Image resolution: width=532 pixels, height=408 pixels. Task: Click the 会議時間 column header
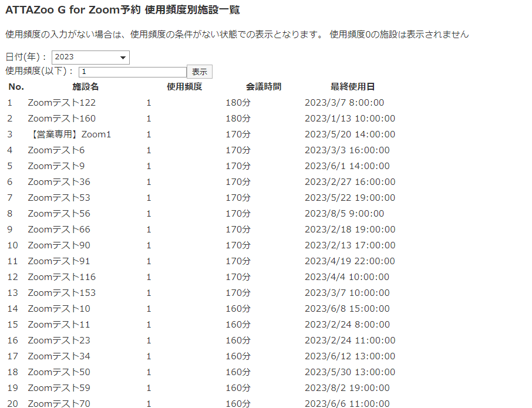tap(264, 87)
